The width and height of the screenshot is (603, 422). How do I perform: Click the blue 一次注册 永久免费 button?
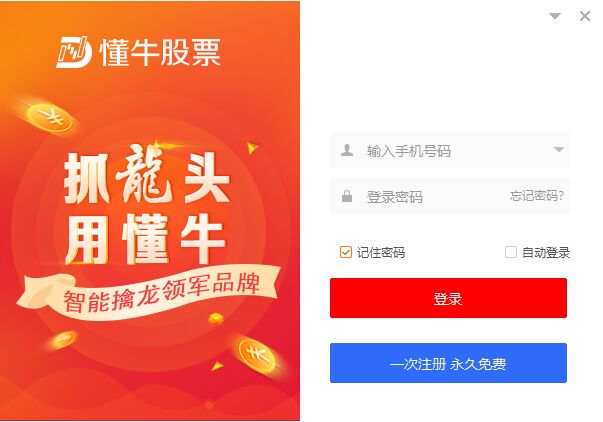(448, 363)
